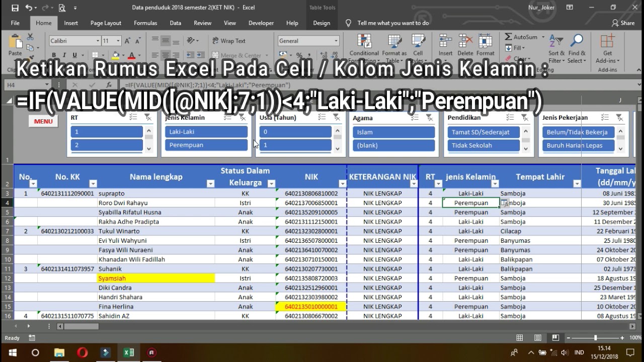This screenshot has height=362, width=644.
Task: Click the Format cells icon
Action: pyautogui.click(x=486, y=42)
